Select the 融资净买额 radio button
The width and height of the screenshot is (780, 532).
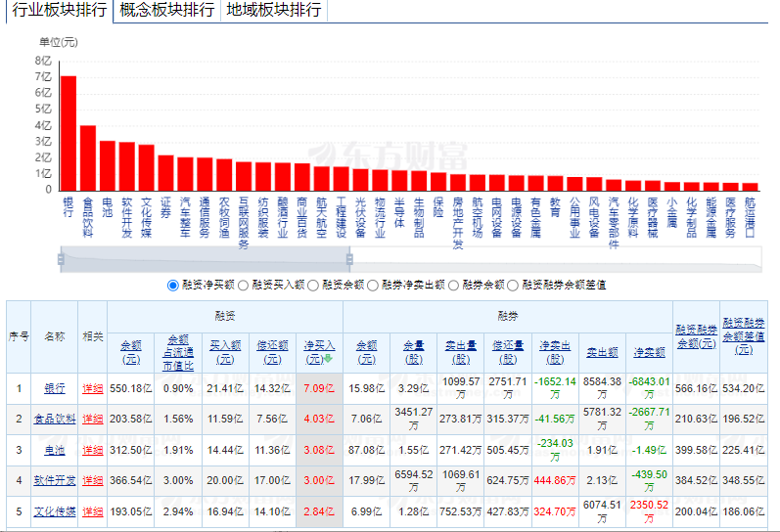coord(173,285)
